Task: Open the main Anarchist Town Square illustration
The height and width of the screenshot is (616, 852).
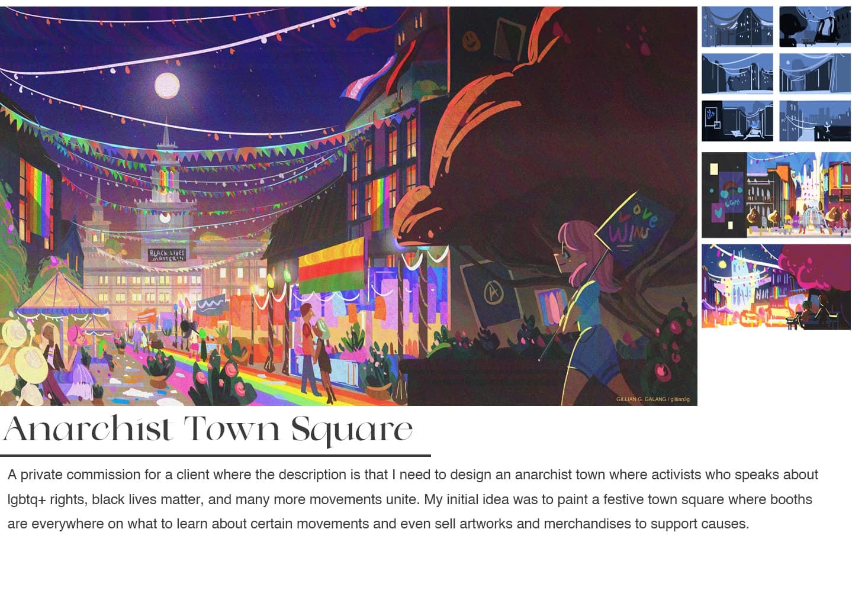Action: pyautogui.click(x=349, y=206)
